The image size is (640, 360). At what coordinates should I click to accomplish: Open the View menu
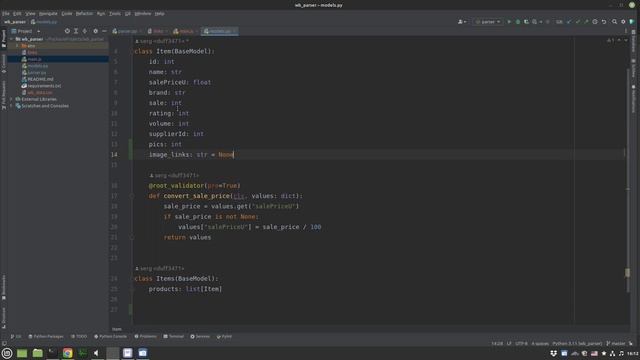pyautogui.click(x=30, y=13)
